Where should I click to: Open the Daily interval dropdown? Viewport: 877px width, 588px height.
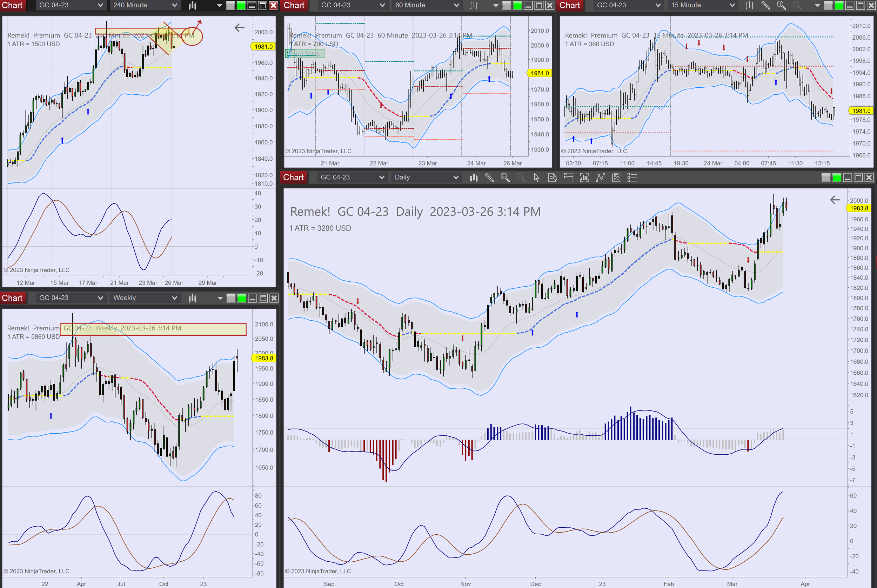click(x=456, y=178)
